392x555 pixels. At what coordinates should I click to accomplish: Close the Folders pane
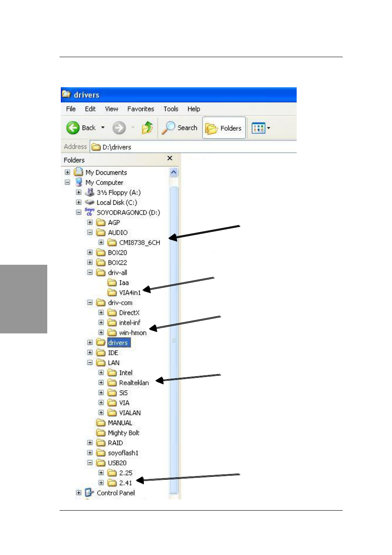click(170, 158)
